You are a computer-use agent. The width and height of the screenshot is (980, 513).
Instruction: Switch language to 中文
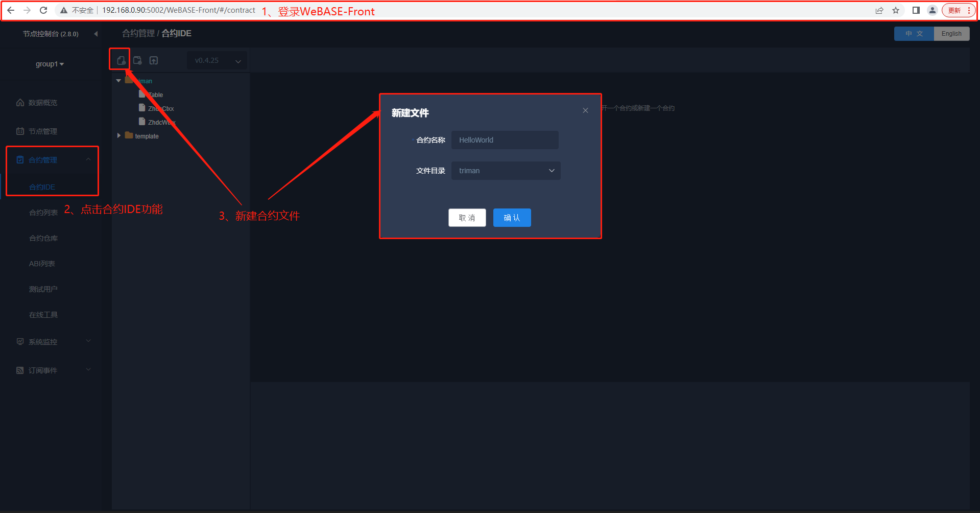click(x=914, y=34)
